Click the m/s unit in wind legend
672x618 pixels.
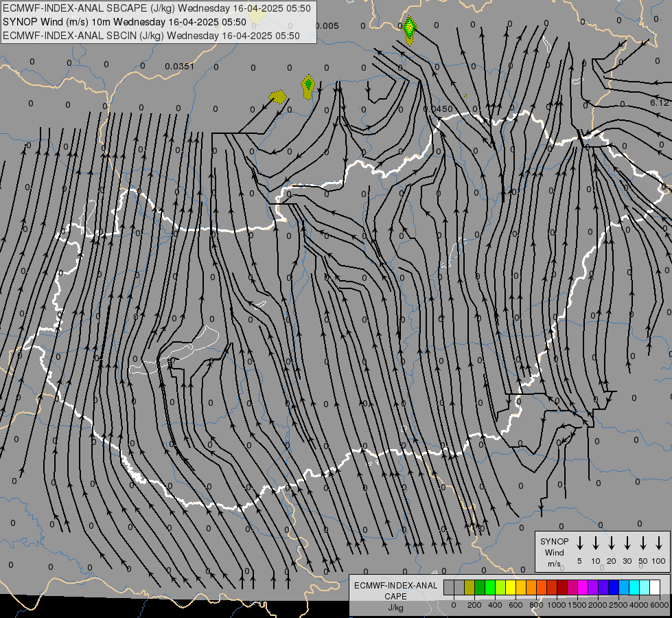coord(554,564)
